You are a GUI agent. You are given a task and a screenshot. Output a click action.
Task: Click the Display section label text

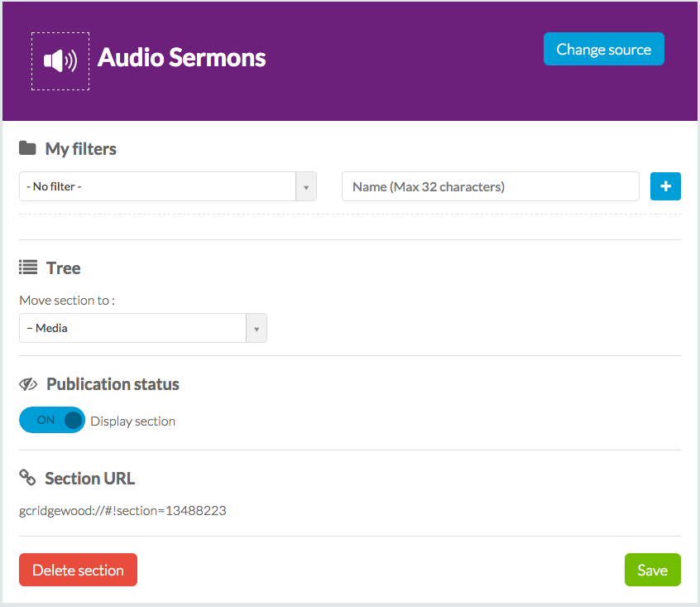(x=132, y=421)
